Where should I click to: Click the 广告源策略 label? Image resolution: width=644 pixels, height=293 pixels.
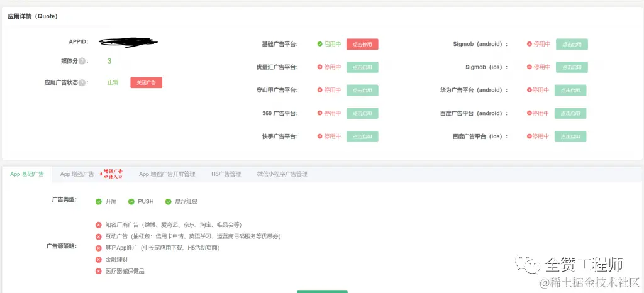(62, 246)
